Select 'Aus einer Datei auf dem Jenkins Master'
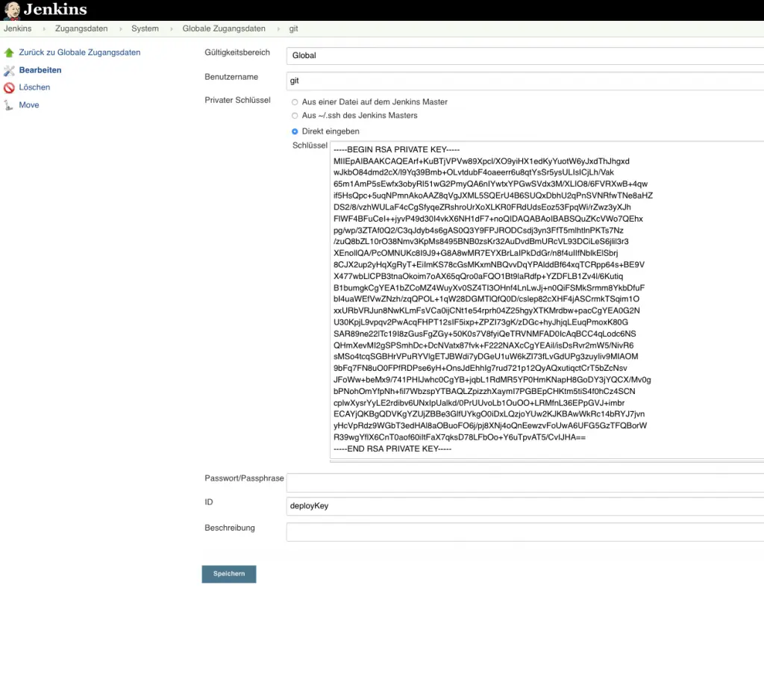This screenshot has width=764, height=700. coord(295,102)
